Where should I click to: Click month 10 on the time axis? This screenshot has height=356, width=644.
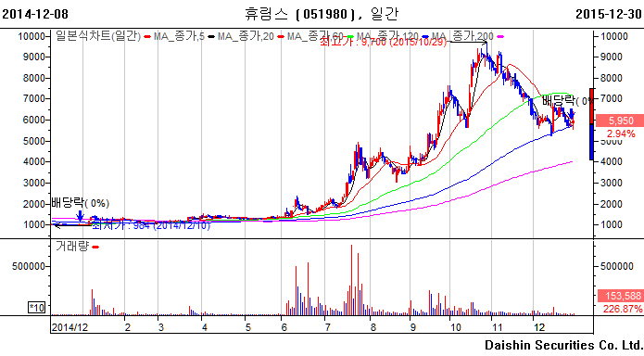point(456,327)
